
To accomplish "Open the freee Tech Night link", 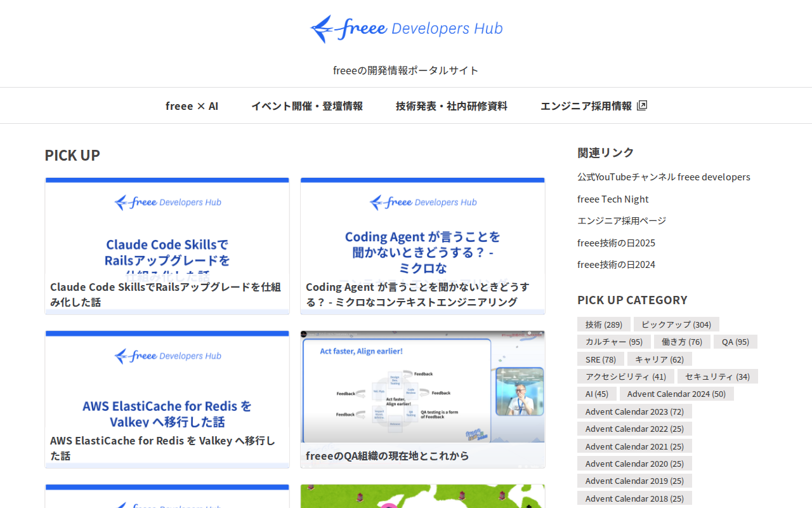I will (613, 199).
